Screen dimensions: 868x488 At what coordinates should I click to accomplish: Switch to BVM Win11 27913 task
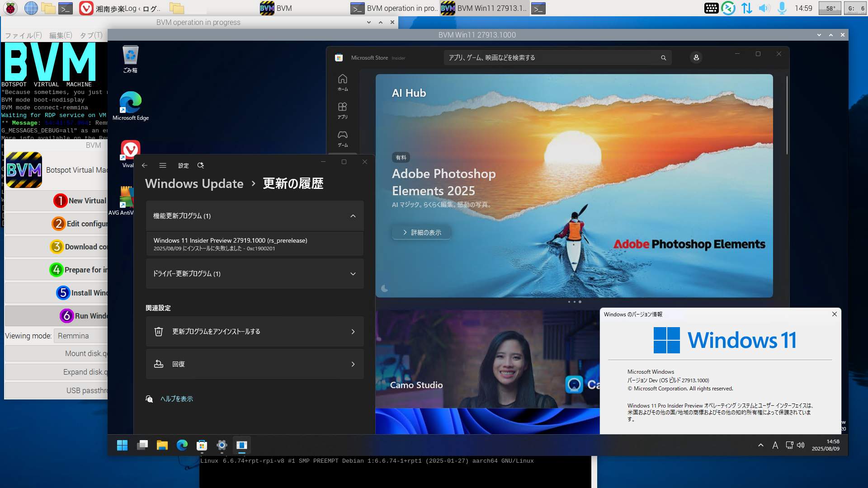point(484,8)
